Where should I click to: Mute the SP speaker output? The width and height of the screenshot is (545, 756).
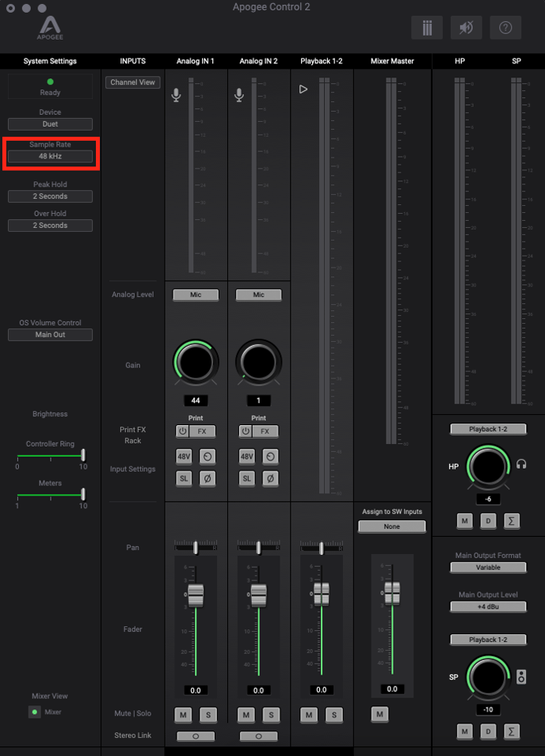pyautogui.click(x=464, y=731)
